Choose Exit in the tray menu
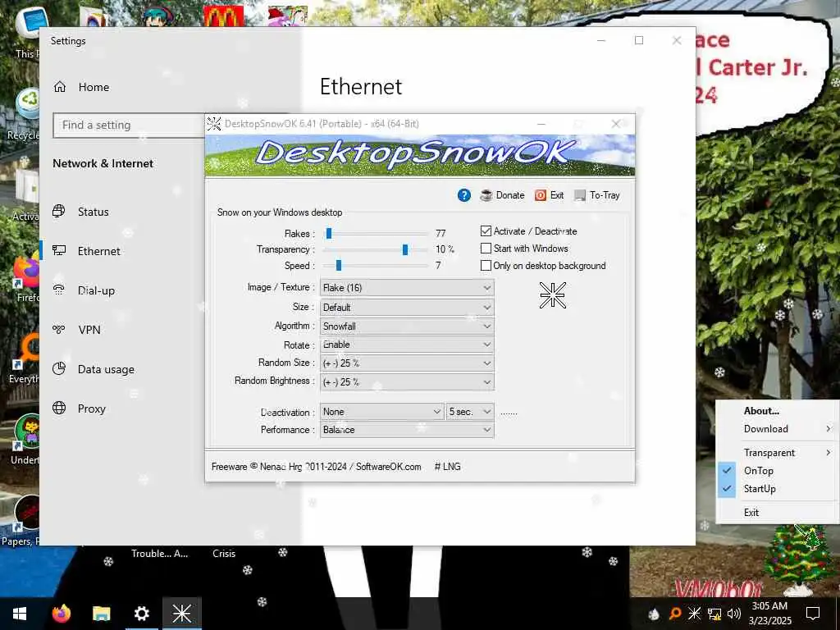Viewport: 840px width, 630px height. point(778,513)
